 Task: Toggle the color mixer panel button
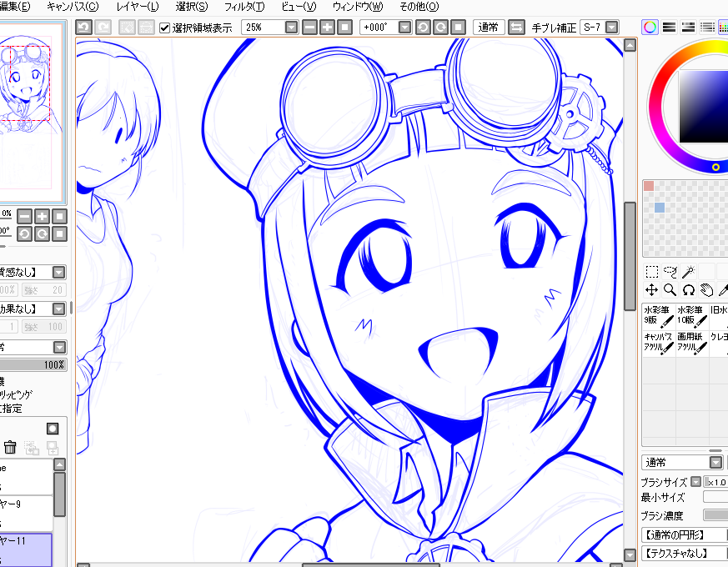coord(707,27)
